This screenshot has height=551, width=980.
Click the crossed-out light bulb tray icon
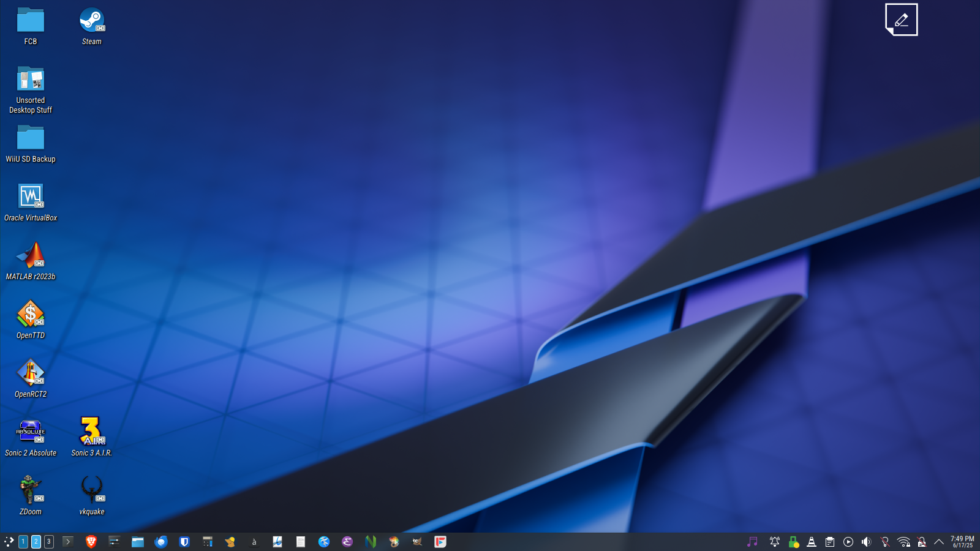(x=885, y=541)
